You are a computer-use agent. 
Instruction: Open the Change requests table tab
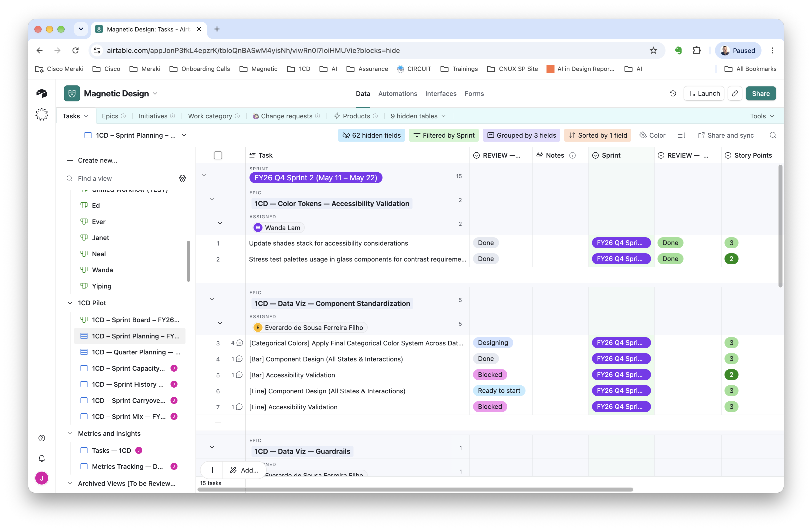coord(286,116)
